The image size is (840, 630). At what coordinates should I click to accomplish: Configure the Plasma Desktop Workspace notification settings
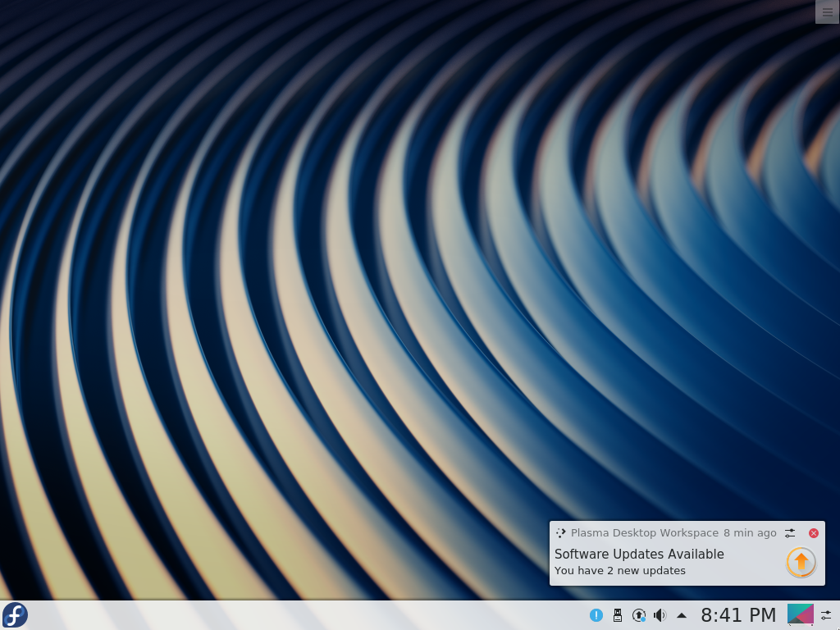[790, 533]
